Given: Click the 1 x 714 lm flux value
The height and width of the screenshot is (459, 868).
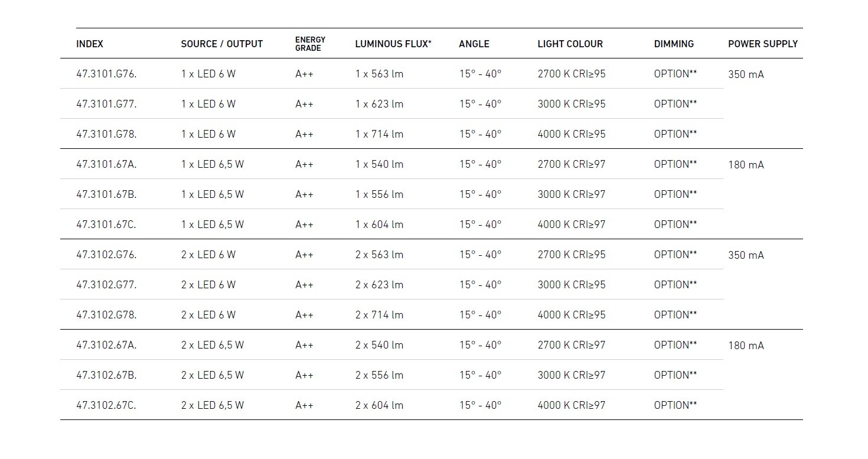Looking at the screenshot, I should [x=379, y=134].
